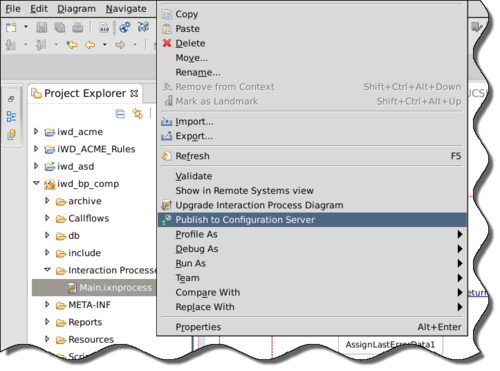500x371 pixels.
Task: Collapse the iwd_bp_comp project node
Action: click(36, 183)
